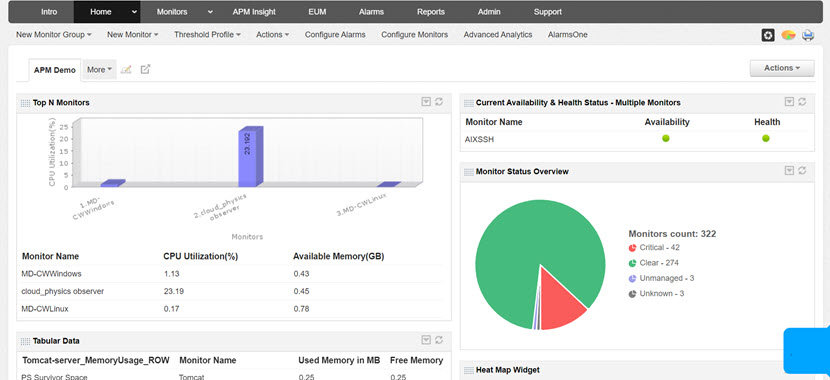830x380 pixels.
Task: Open Tabular Data widget options dropdown
Action: (426, 340)
